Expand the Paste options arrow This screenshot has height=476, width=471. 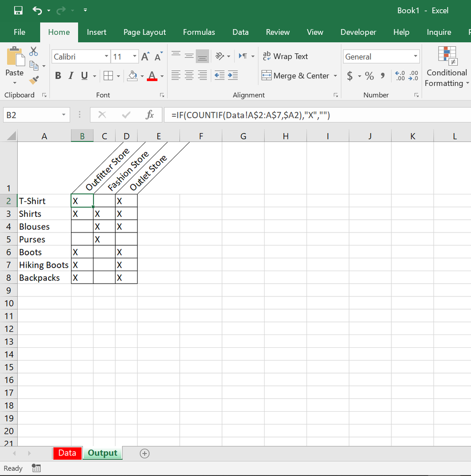(15, 82)
